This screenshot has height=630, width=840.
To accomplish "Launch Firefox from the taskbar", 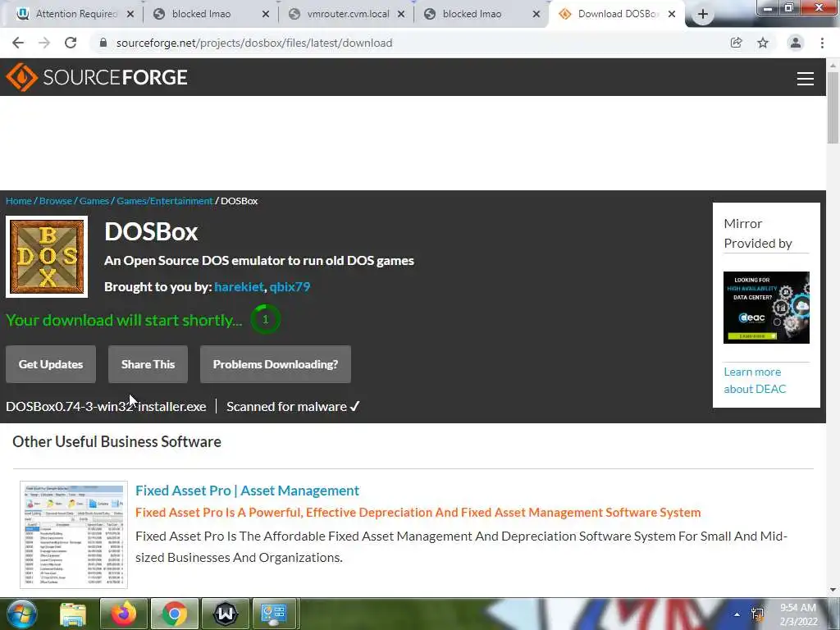I will click(123, 614).
